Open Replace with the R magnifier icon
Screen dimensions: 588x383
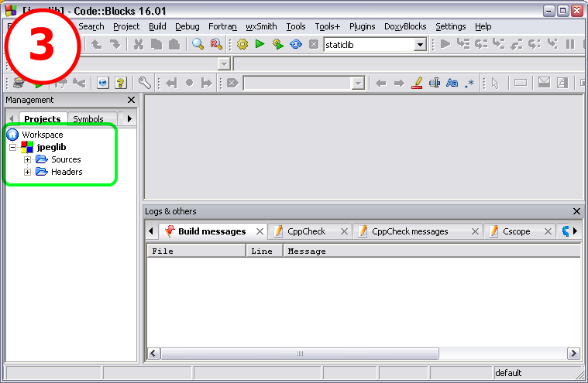216,44
